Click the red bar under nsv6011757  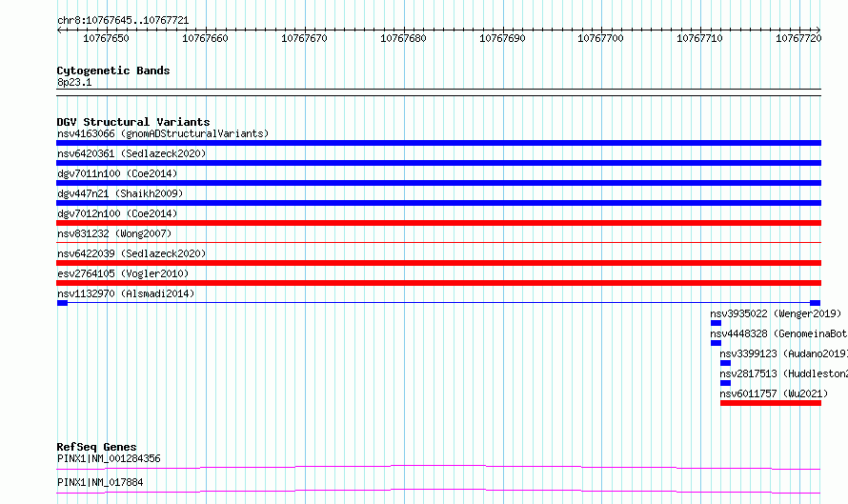tap(771, 403)
